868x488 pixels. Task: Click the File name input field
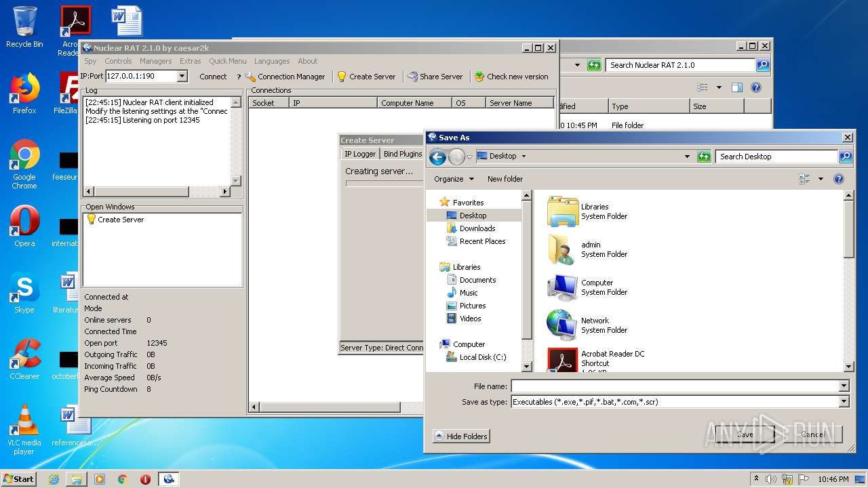tap(675, 386)
